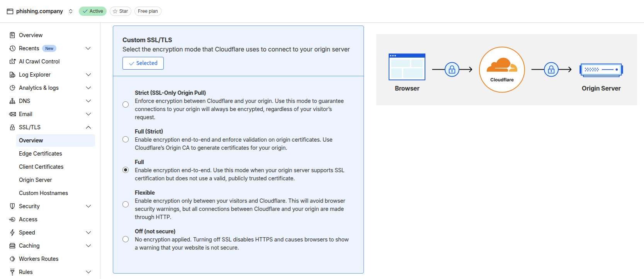The width and height of the screenshot is (644, 279).
Task: Expand the Security section chevron
Action: (x=88, y=206)
